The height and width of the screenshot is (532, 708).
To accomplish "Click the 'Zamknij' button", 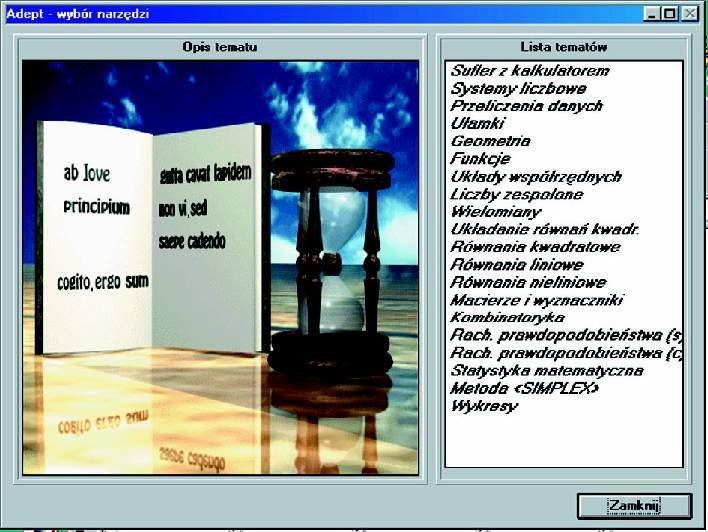I will pyautogui.click(x=634, y=506).
